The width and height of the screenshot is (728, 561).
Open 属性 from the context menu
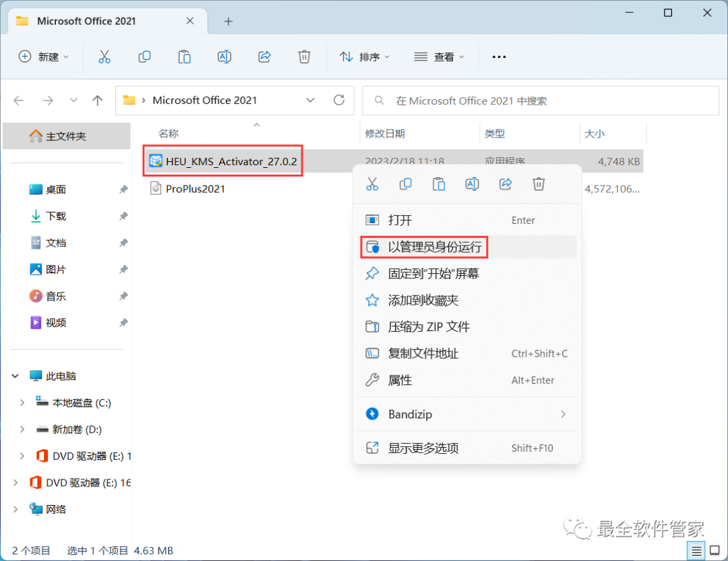(x=467, y=380)
